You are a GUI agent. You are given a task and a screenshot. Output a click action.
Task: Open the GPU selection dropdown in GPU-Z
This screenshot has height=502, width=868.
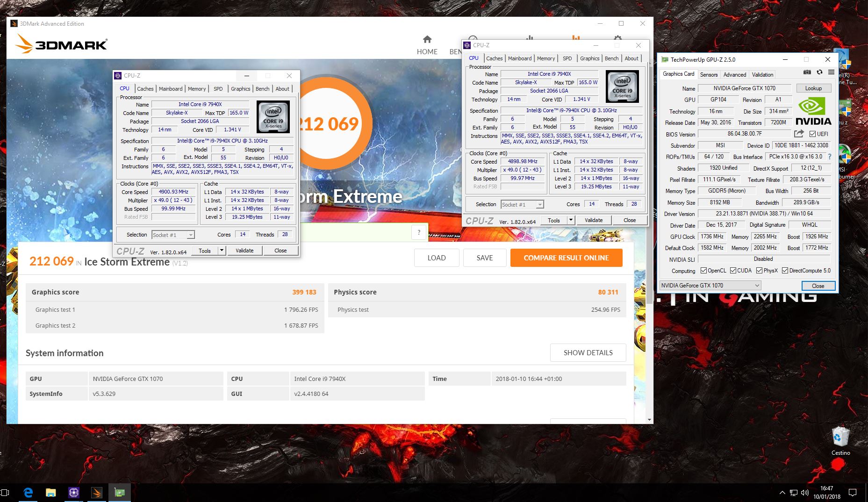(710, 285)
